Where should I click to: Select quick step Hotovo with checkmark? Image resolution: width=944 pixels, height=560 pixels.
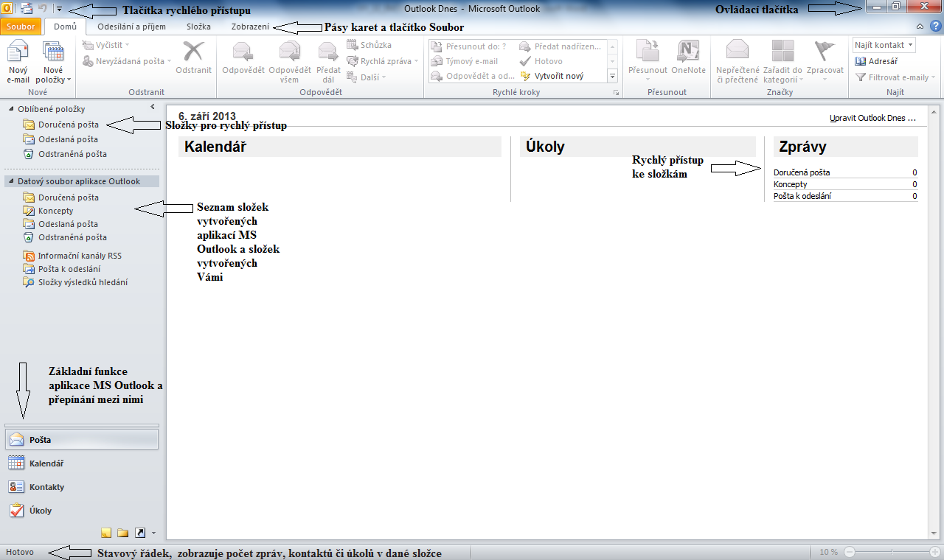pos(541,61)
